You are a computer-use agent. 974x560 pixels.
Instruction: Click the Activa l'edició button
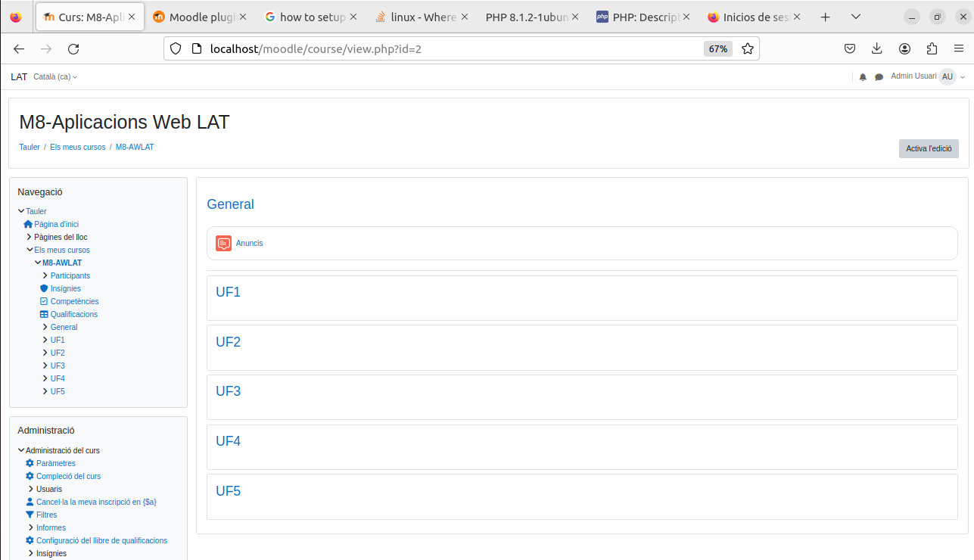pos(928,149)
